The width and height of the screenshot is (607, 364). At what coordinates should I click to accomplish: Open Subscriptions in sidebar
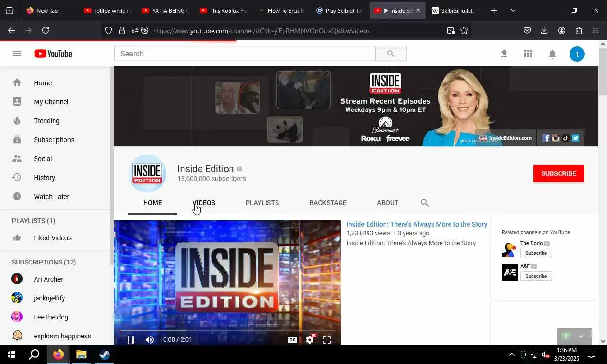(x=55, y=140)
